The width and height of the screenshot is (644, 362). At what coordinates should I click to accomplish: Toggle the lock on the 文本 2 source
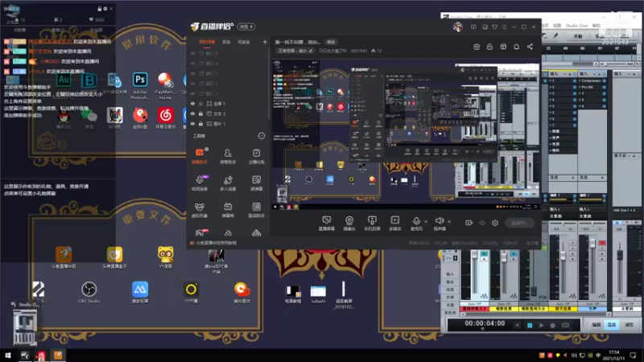coord(200,113)
